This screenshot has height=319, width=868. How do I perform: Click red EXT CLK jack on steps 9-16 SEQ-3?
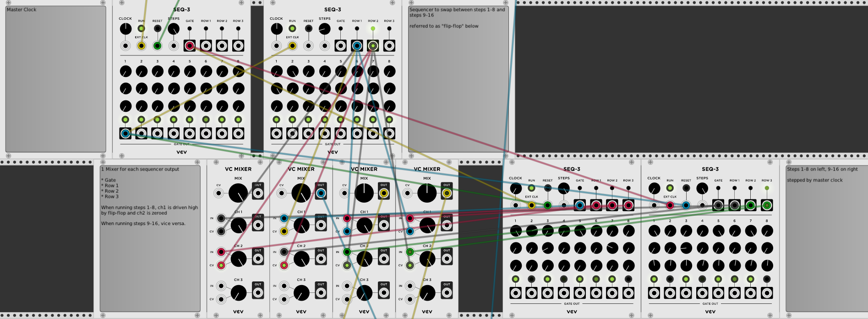tap(670, 205)
